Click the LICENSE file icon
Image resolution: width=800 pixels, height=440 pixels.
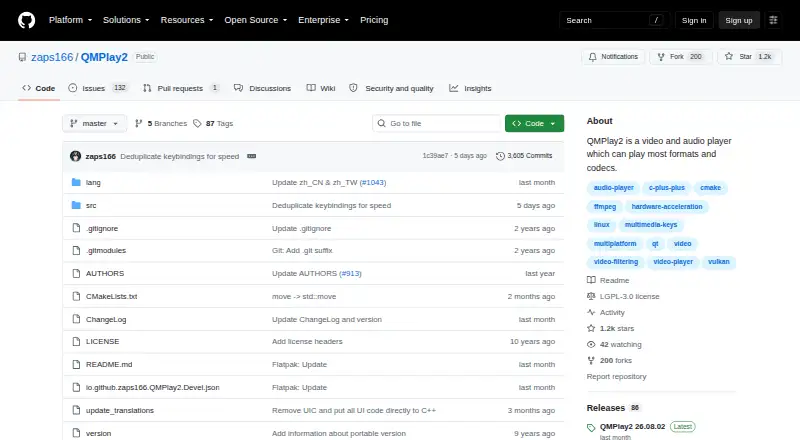pyautogui.click(x=76, y=341)
